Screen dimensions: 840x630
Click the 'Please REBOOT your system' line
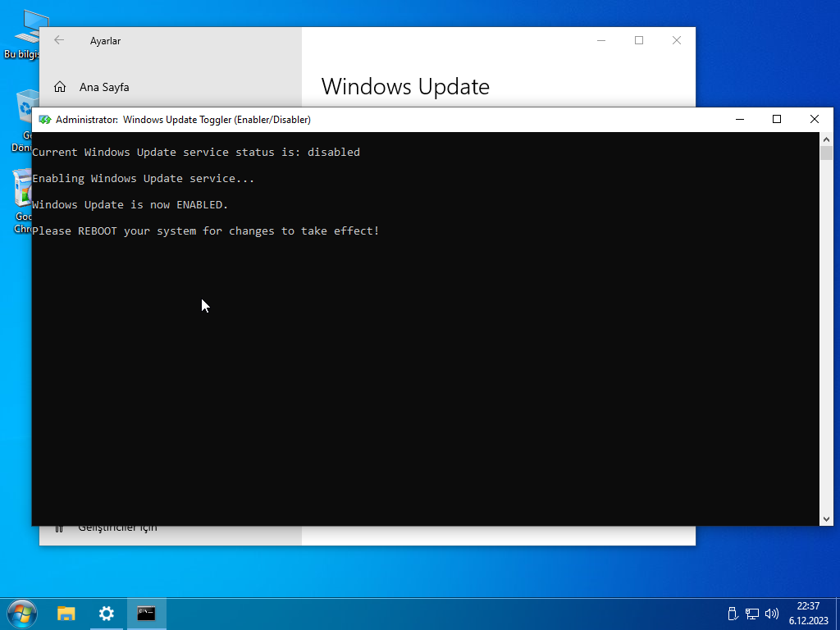[206, 231]
